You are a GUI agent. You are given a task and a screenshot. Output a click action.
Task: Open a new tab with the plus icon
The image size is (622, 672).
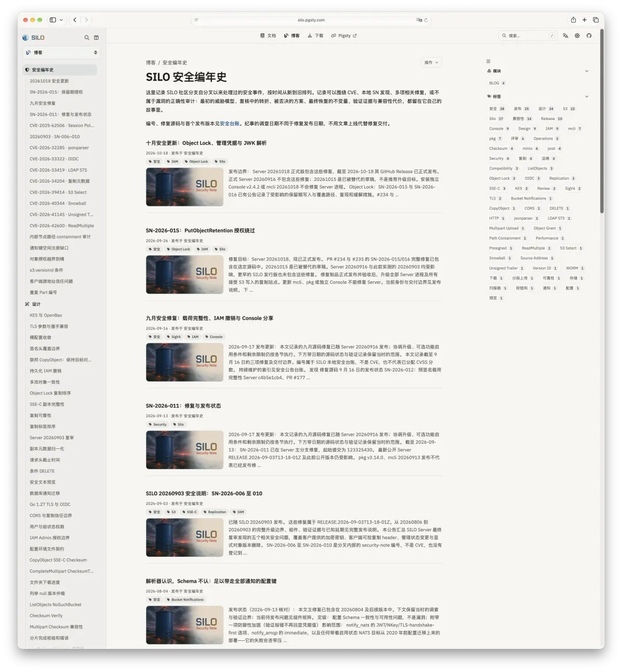(585, 20)
